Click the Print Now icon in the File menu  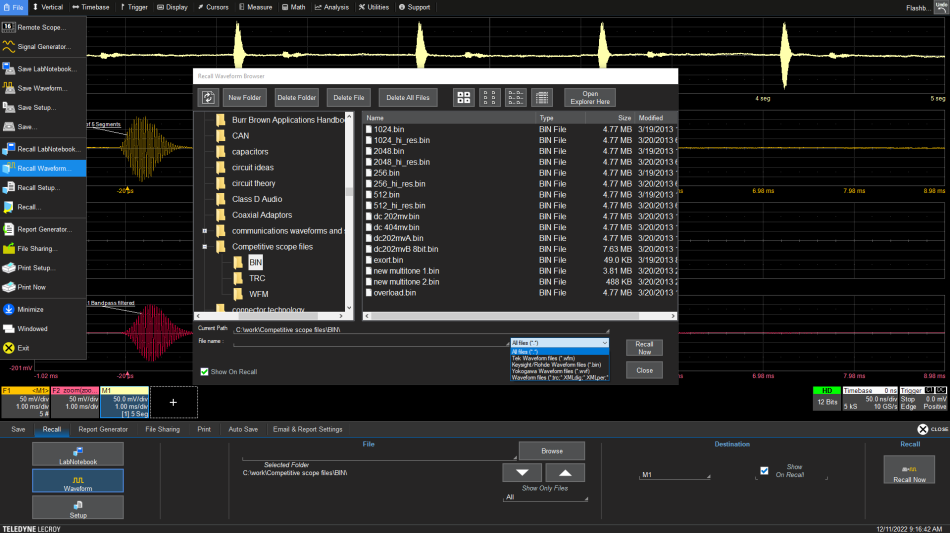pyautogui.click(x=9, y=287)
